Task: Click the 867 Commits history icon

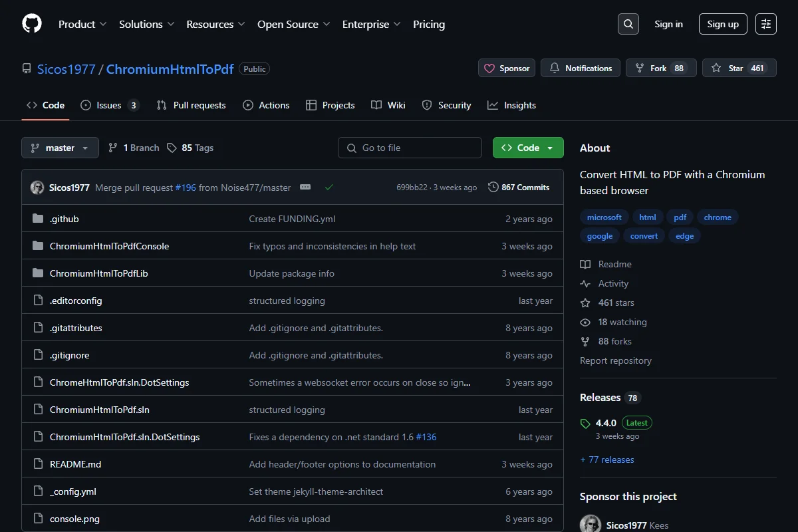Action: point(493,188)
